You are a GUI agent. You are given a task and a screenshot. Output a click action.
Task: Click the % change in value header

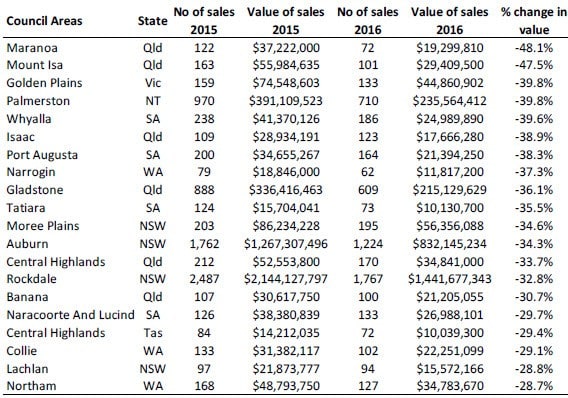[x=534, y=21]
